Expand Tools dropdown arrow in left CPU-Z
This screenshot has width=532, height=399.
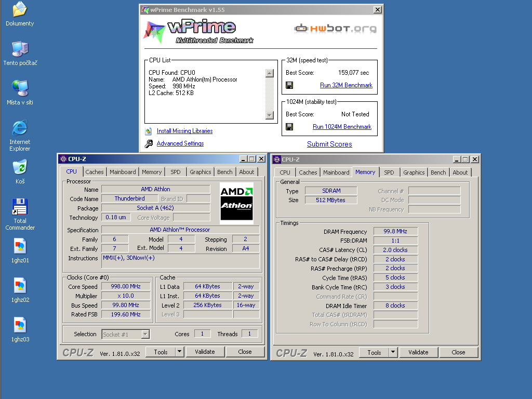coord(179,352)
